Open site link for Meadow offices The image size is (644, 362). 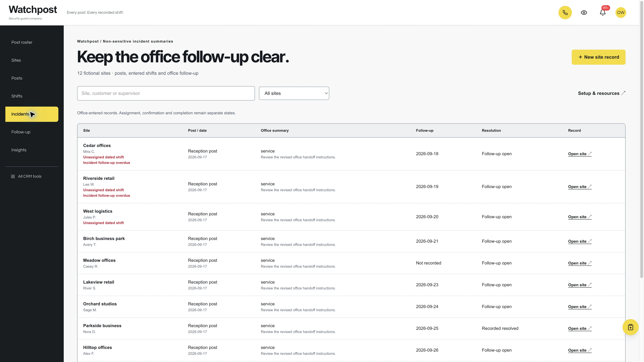(x=580, y=263)
